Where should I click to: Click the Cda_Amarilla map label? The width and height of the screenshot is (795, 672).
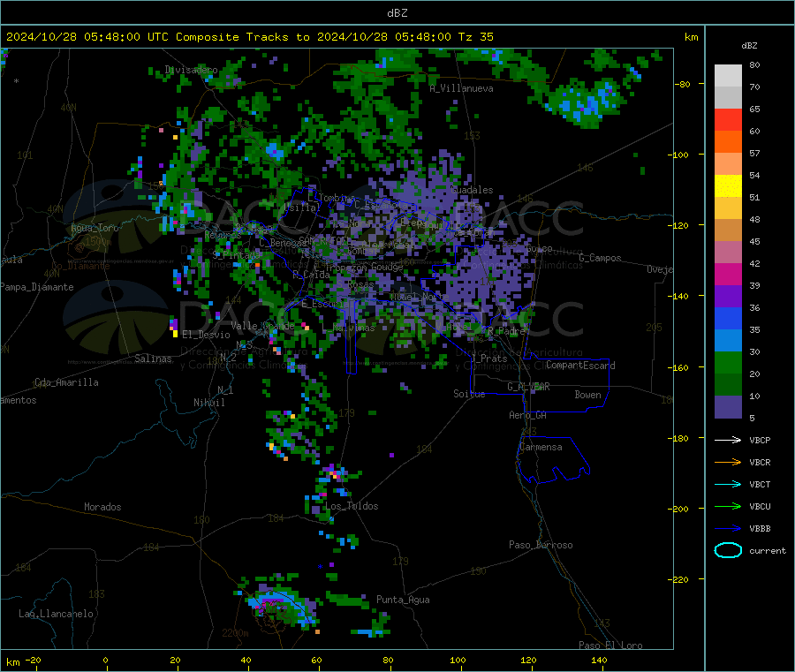tap(66, 382)
